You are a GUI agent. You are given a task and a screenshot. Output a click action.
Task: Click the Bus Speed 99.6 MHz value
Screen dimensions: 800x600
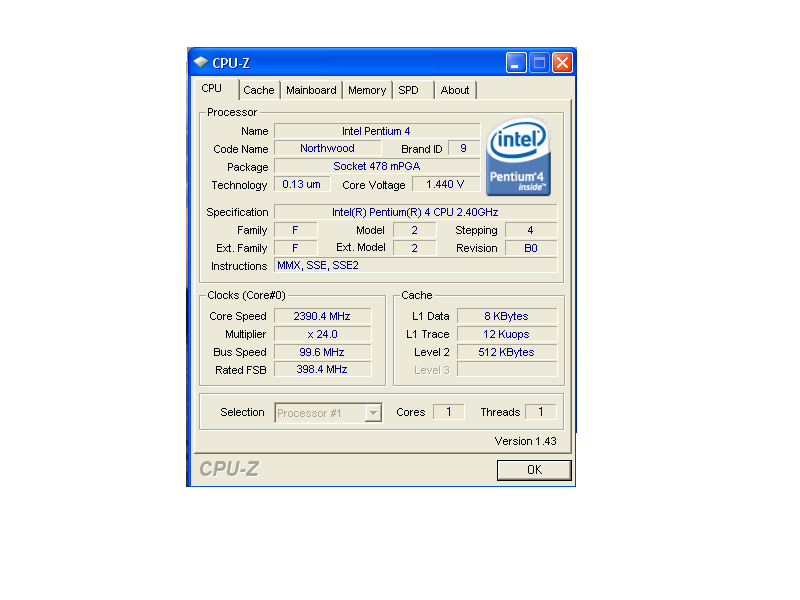pyautogui.click(x=322, y=352)
